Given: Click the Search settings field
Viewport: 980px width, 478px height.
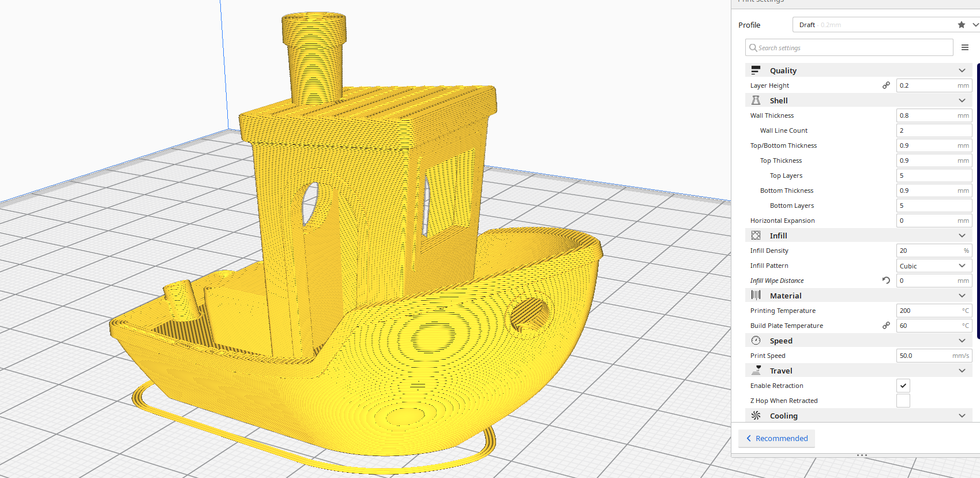Looking at the screenshot, I should (849, 47).
